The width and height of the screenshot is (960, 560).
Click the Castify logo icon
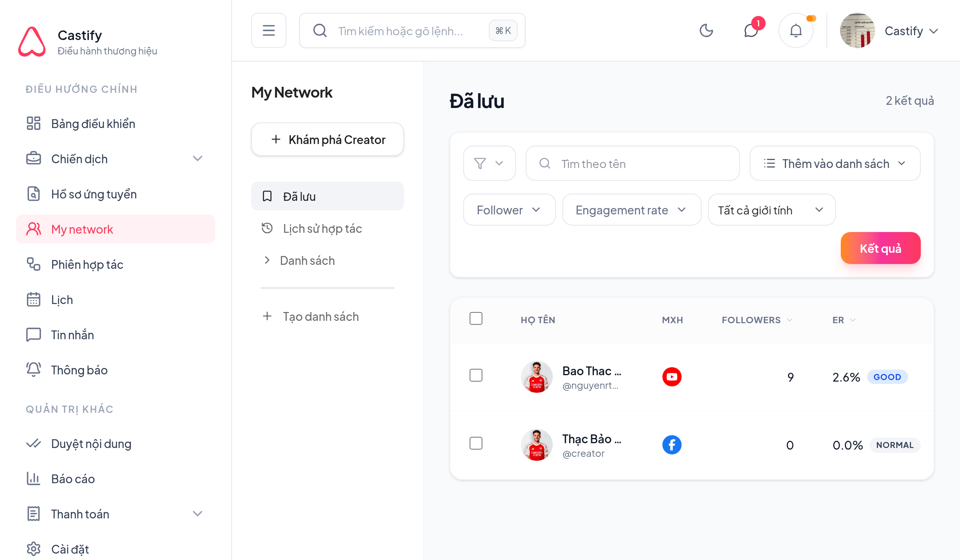pyautogui.click(x=32, y=42)
